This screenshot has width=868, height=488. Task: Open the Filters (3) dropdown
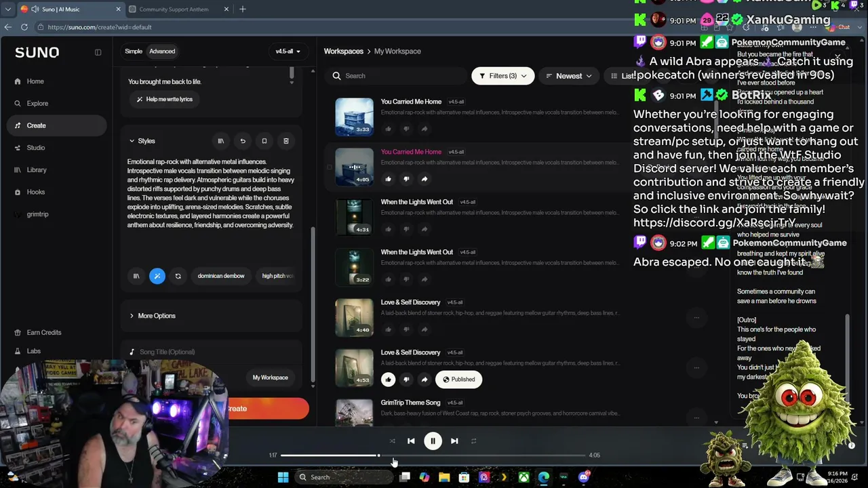coord(503,76)
